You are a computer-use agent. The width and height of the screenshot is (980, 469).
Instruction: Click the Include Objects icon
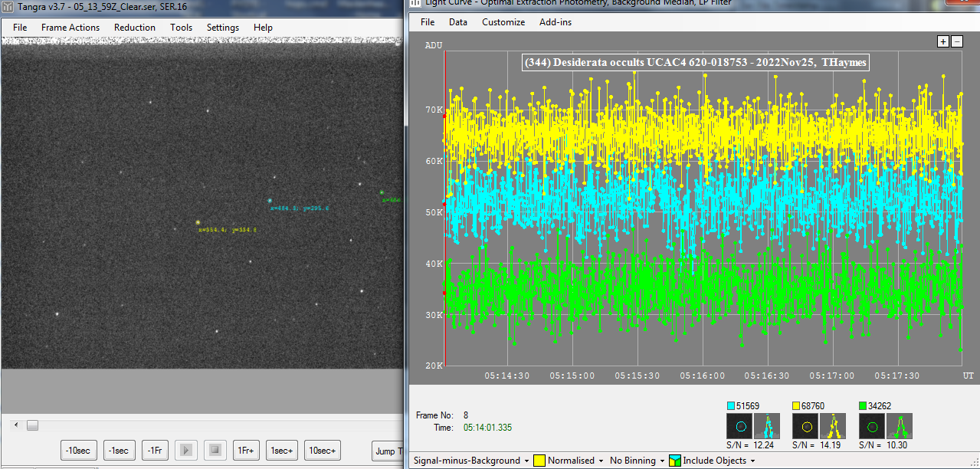click(x=675, y=461)
